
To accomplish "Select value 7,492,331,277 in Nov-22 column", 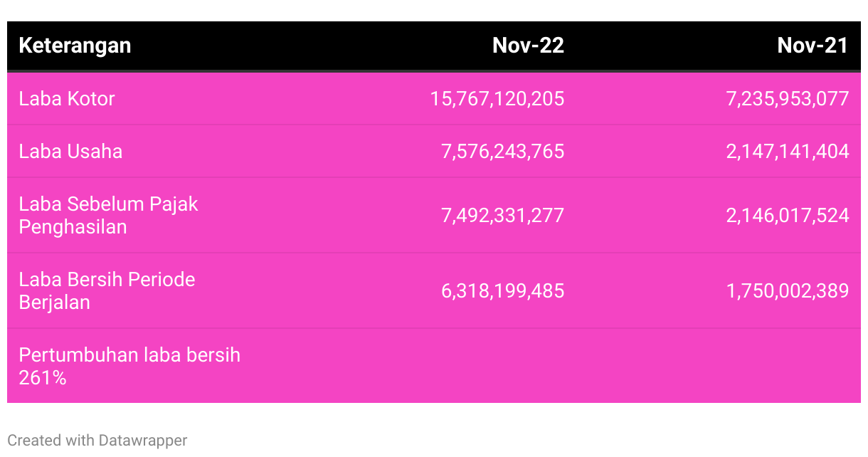I will point(503,215).
